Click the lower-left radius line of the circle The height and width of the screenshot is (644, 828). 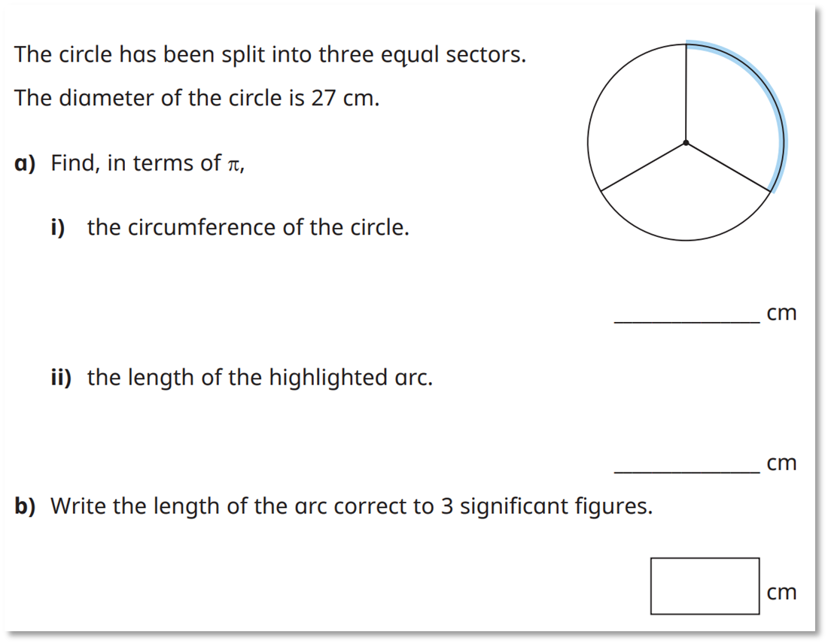click(644, 166)
